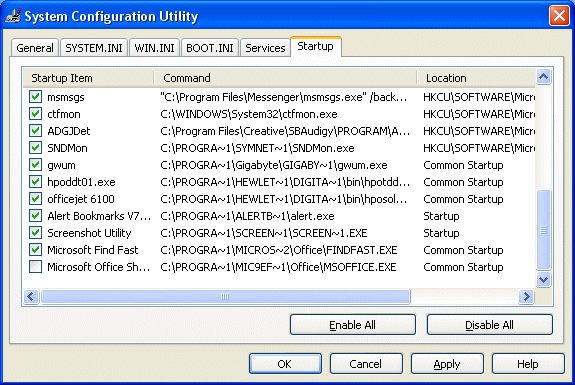Open the BOOT.INI tab
Screen dimensions: 575x385
tap(210, 48)
